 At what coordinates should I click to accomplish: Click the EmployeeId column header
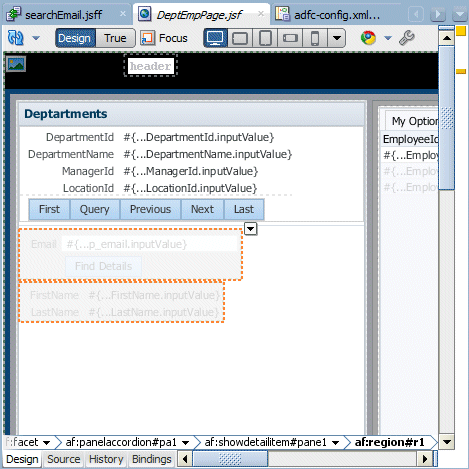point(410,139)
